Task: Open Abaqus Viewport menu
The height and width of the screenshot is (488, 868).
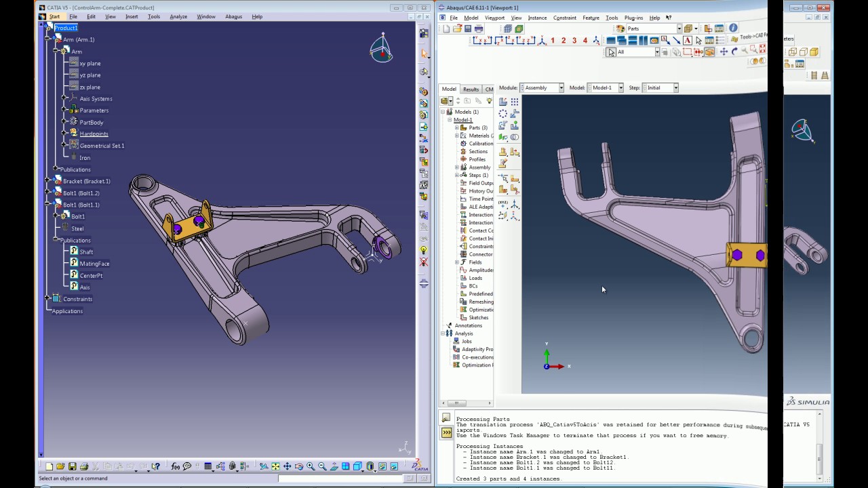Action: [494, 18]
